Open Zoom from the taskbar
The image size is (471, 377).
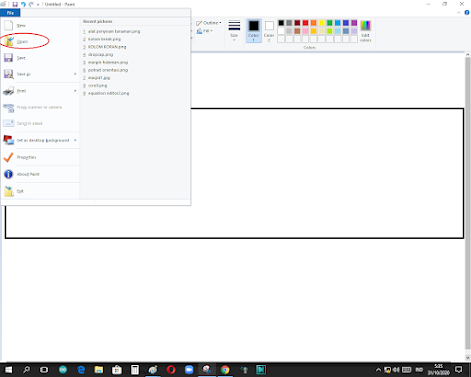click(189, 370)
